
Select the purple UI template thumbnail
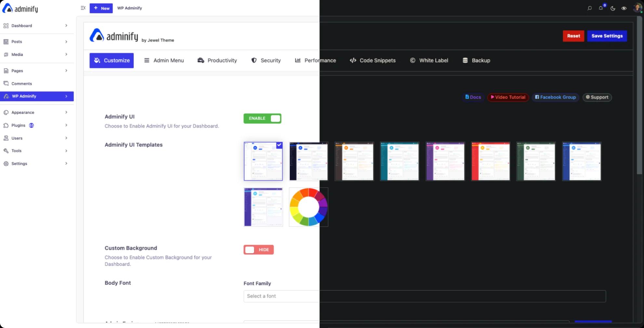pos(445,161)
